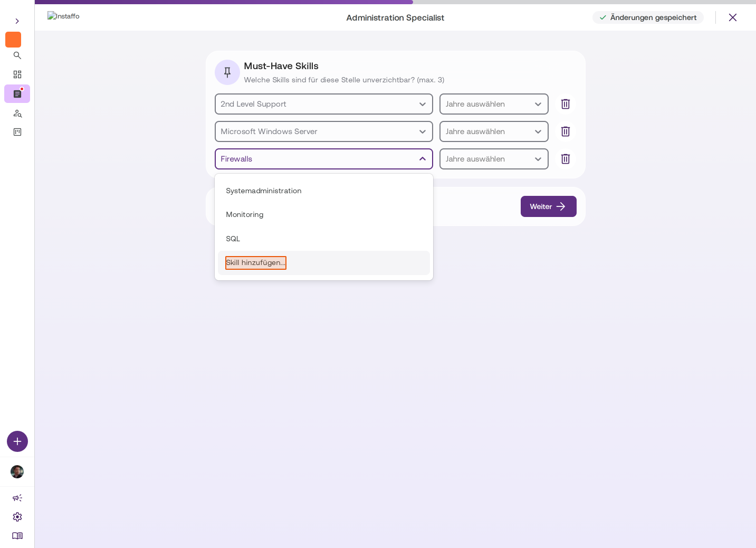Click the progress bar at the top
756x548 pixels.
395,2
